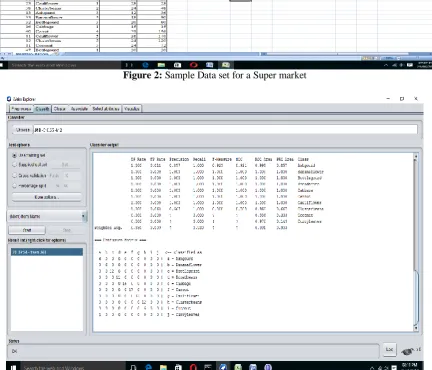This screenshot has height=370, width=432.
Task: Click the Confusion Matrix heading text
Action: 120,240
